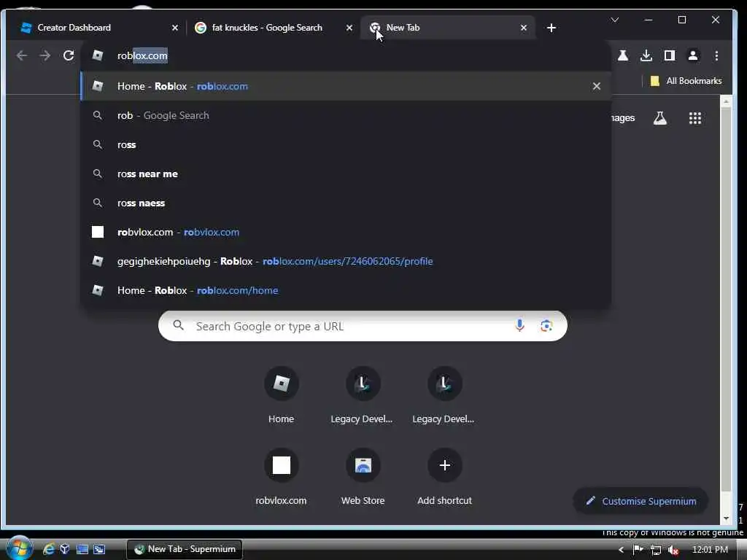Viewport: 747px width, 560px height.
Task: Close the New Tab tab
Action: pos(524,28)
